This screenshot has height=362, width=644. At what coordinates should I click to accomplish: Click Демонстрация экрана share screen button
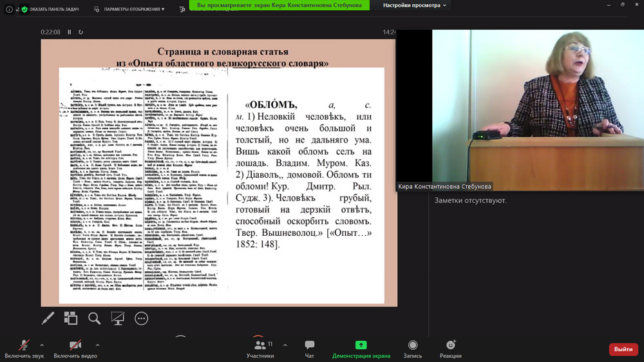pyautogui.click(x=361, y=349)
